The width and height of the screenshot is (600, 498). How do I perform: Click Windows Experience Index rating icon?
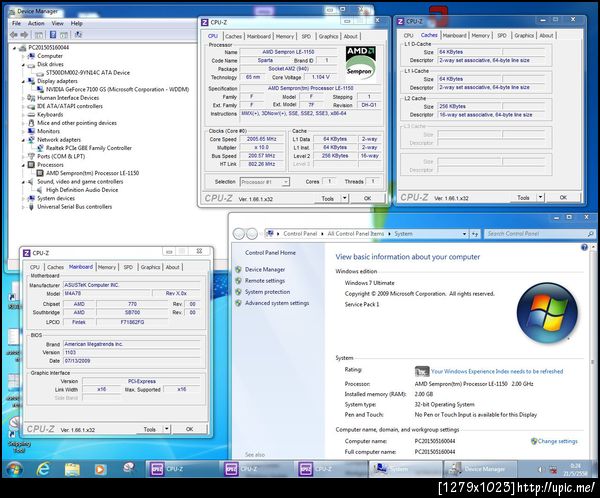pyautogui.click(x=422, y=371)
